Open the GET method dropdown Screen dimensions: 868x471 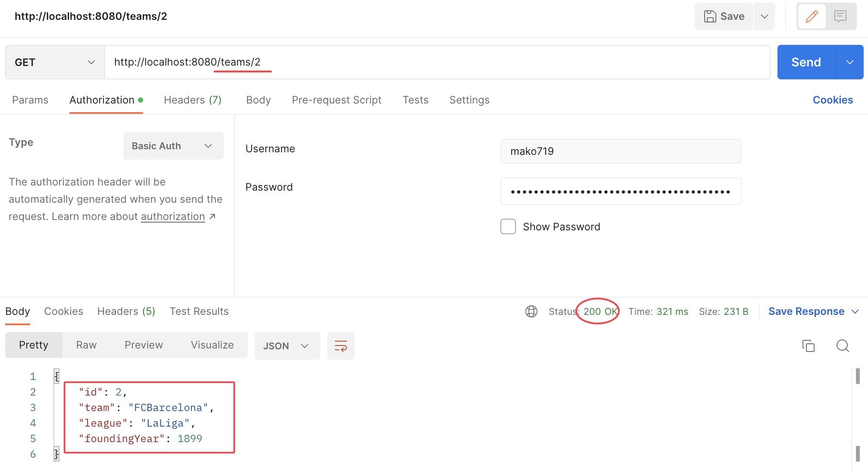[55, 62]
